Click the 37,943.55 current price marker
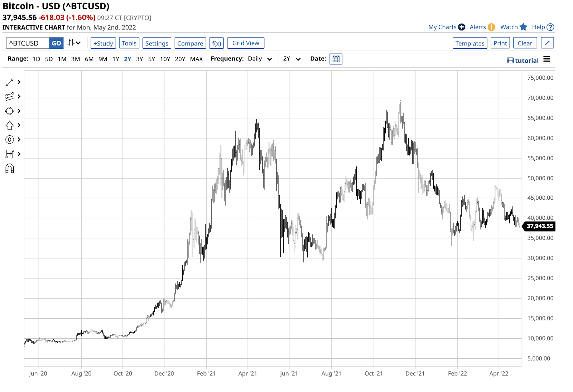This screenshot has height=392, width=573. pyautogui.click(x=539, y=226)
